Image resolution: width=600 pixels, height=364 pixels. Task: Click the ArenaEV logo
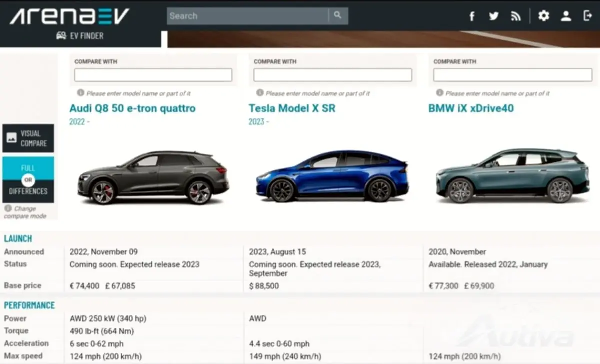click(x=69, y=16)
